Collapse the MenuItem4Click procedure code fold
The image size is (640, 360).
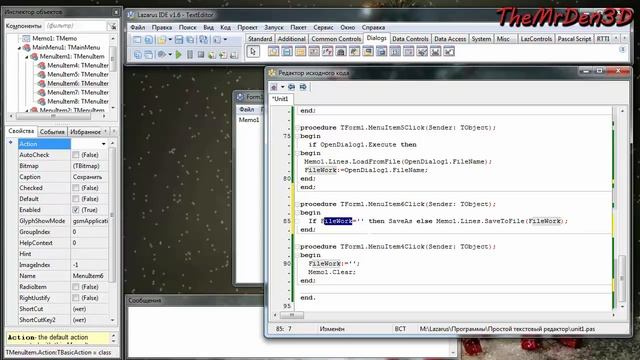click(298, 247)
